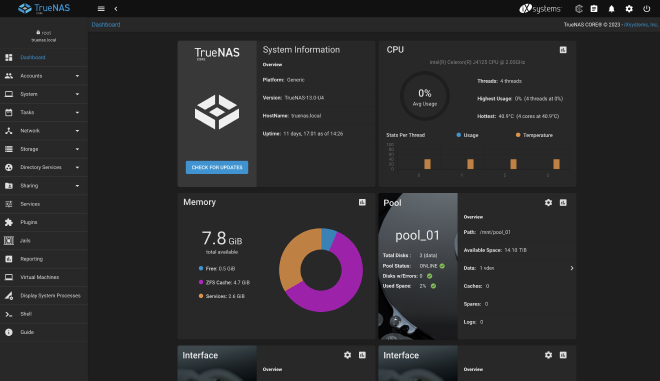
Task: Click the Used Space 2% status
Action: click(409, 286)
